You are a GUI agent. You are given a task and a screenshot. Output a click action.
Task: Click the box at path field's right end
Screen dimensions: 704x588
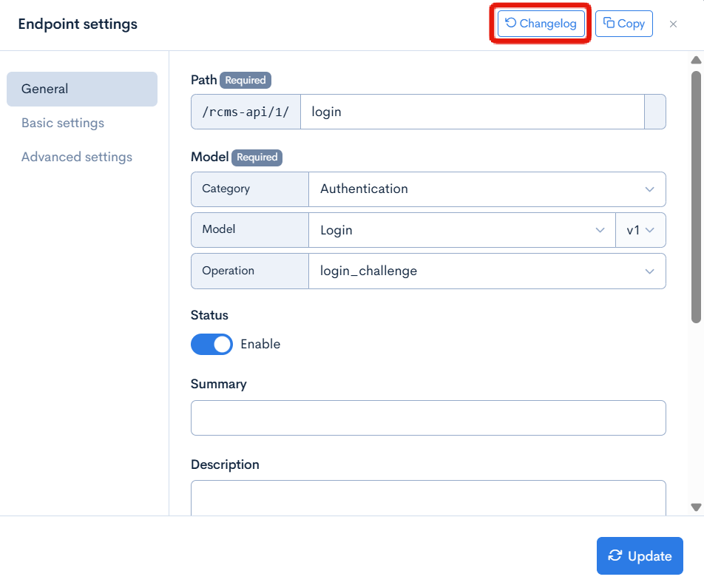click(655, 112)
